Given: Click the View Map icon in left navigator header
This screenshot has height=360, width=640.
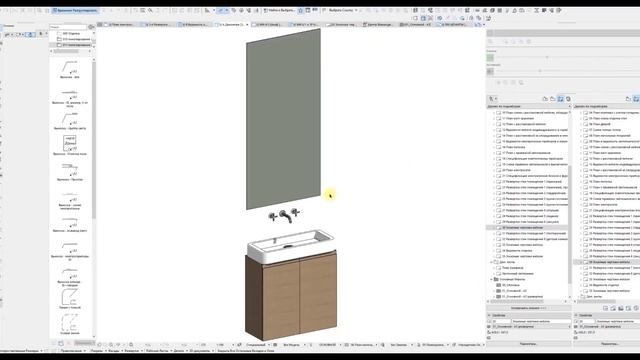Looking at the screenshot, I should [553, 99].
